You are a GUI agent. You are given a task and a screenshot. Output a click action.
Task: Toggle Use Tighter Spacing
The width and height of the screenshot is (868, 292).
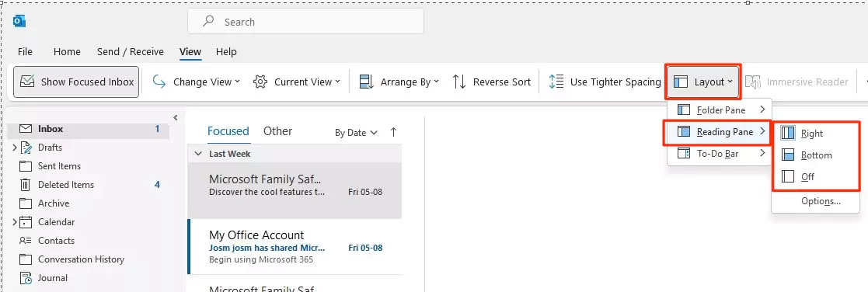(x=605, y=82)
